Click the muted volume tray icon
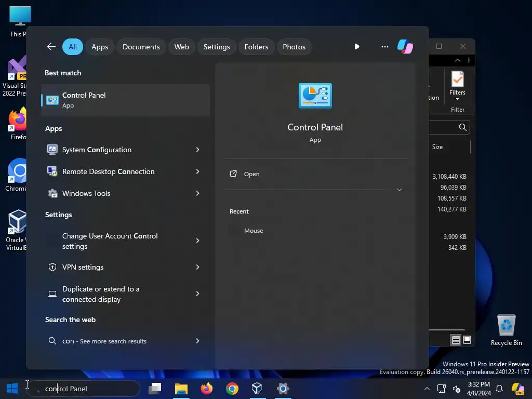 (x=457, y=389)
